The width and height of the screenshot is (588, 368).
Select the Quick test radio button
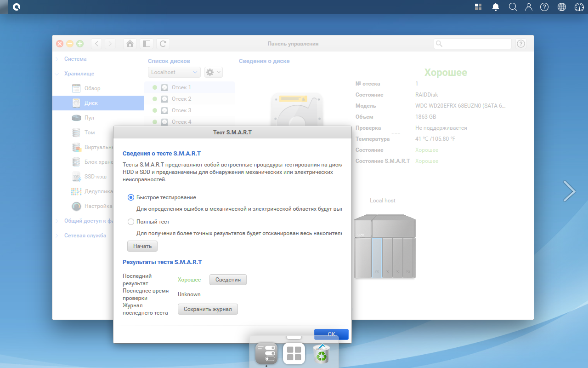click(x=131, y=197)
